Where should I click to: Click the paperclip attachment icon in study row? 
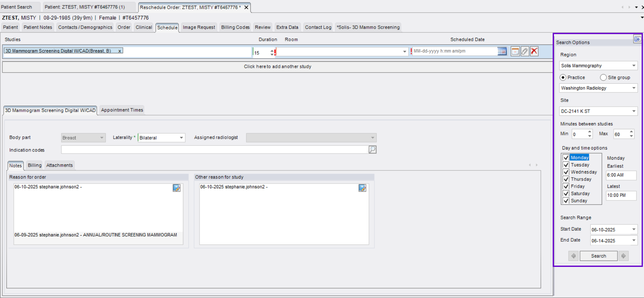click(x=525, y=51)
